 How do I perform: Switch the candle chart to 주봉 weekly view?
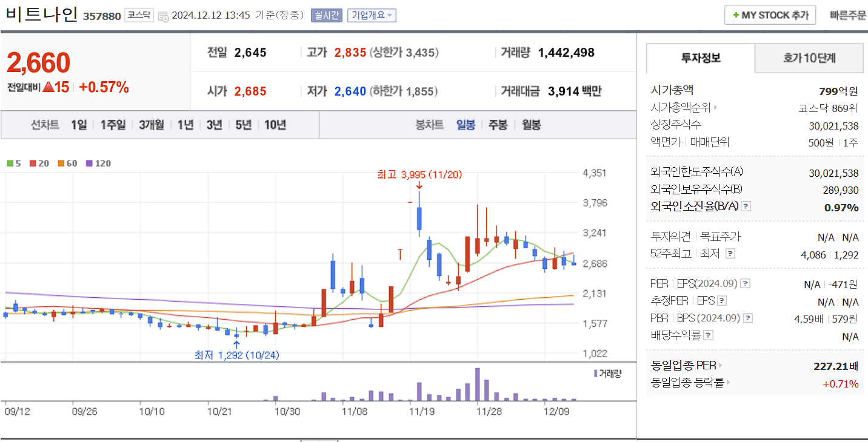pyautogui.click(x=498, y=125)
